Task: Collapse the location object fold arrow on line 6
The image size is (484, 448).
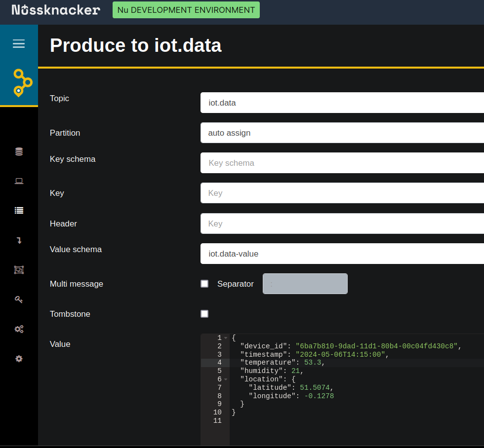Action: 226,379
